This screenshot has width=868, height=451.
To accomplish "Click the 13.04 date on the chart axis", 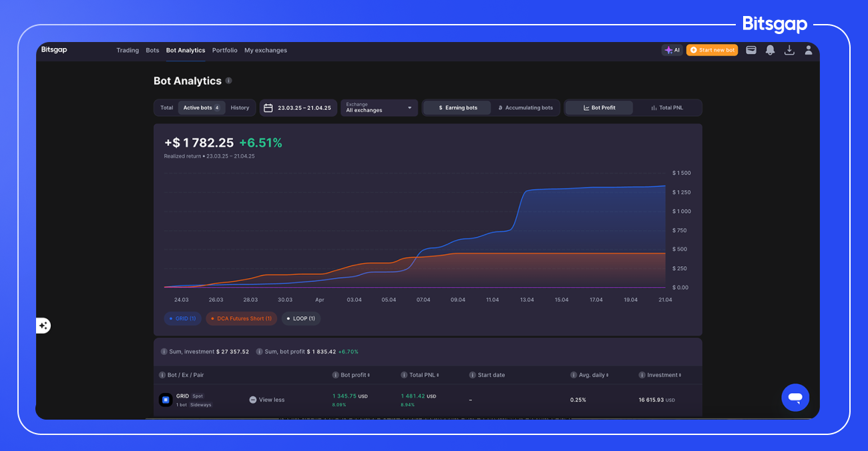I will pyautogui.click(x=527, y=300).
